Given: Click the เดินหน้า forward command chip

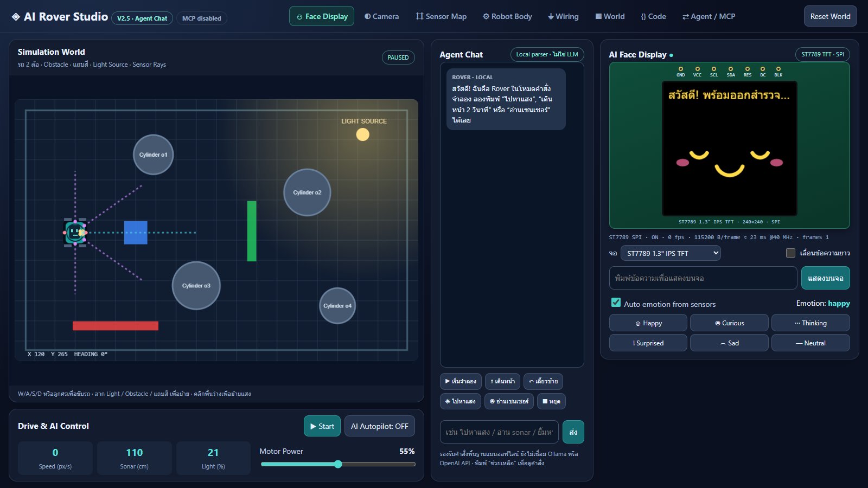Looking at the screenshot, I should click(503, 381).
